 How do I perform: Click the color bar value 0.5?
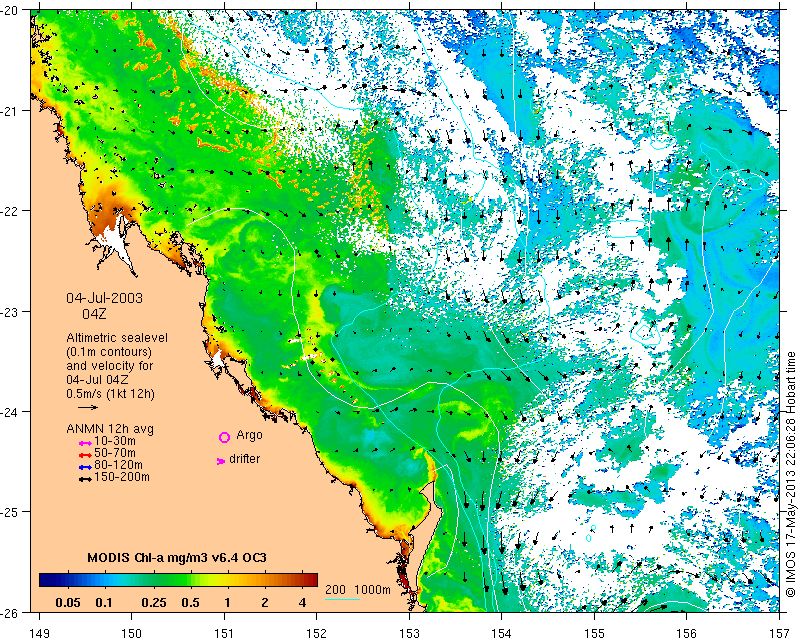point(190,603)
